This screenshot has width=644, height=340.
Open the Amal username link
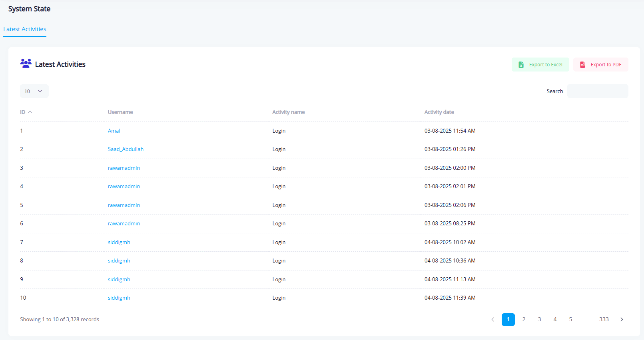click(x=114, y=131)
